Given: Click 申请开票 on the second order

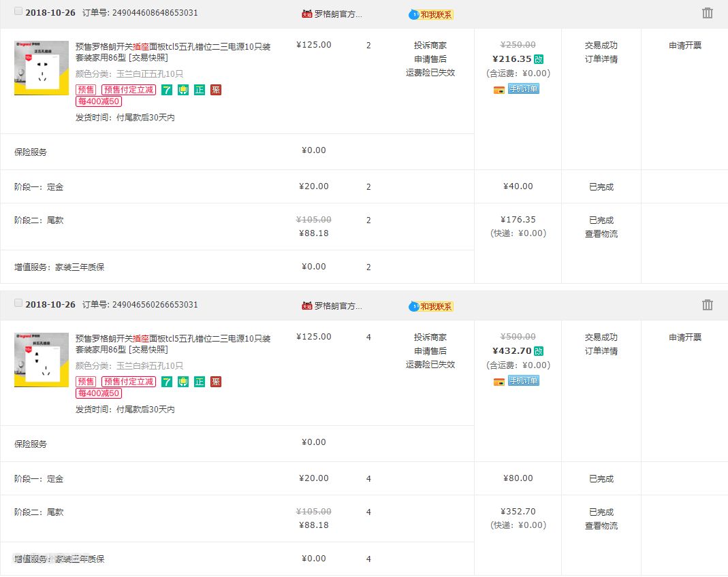Looking at the screenshot, I should coord(685,337).
